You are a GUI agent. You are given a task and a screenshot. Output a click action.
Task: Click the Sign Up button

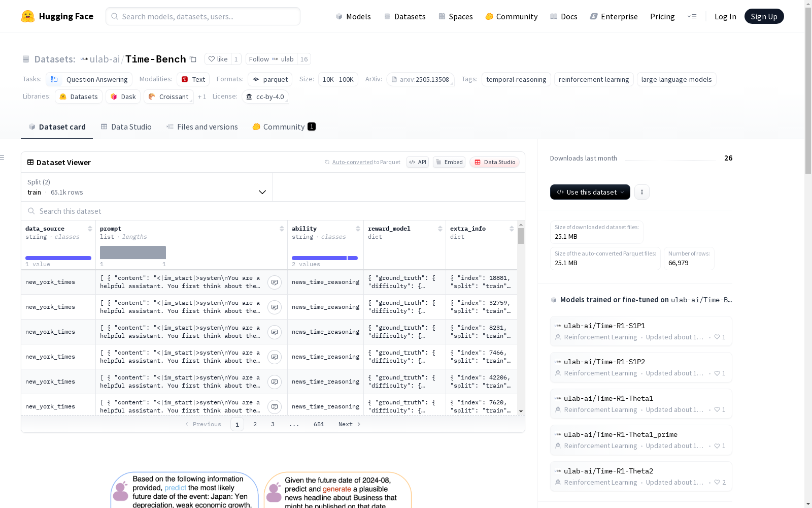(764, 16)
